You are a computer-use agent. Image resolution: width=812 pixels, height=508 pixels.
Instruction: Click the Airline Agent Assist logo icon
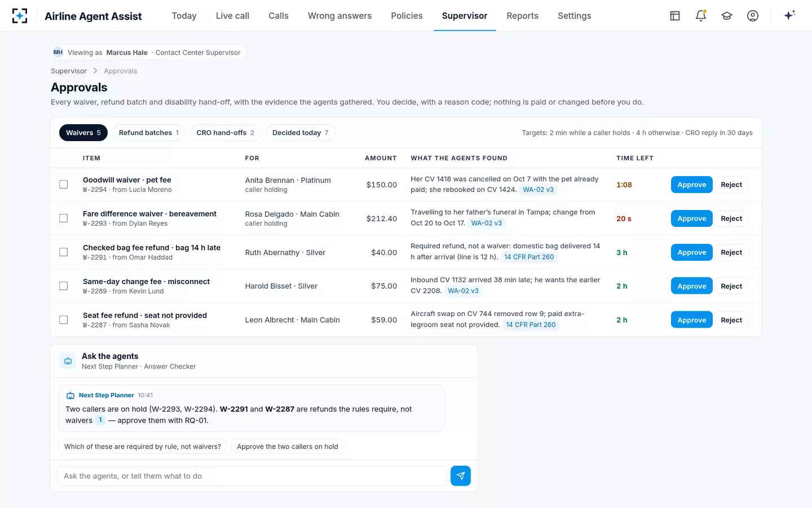[20, 16]
